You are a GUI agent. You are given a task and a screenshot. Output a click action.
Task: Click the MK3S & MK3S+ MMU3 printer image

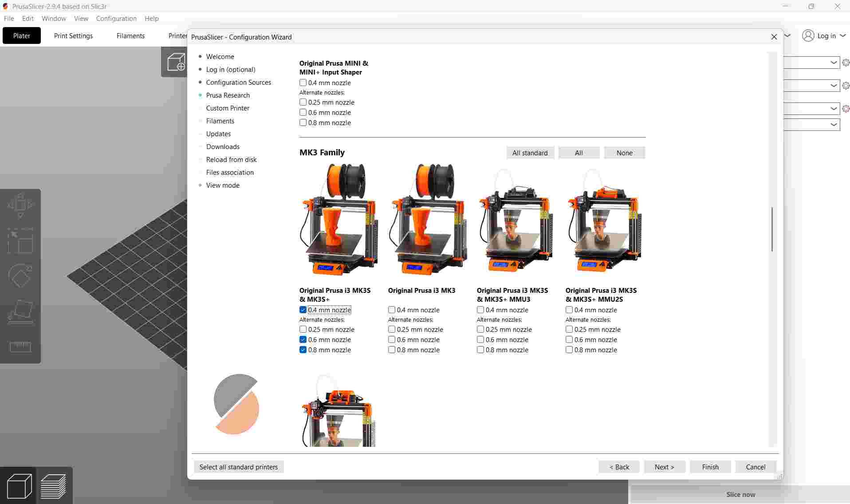click(516, 220)
